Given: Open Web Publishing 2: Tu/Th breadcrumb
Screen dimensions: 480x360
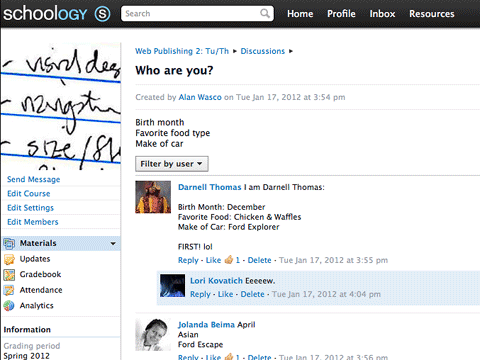Looking at the screenshot, I should [x=182, y=51].
